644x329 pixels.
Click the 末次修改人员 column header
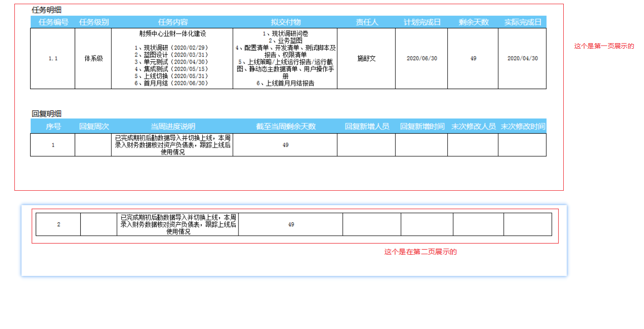pyautogui.click(x=473, y=126)
